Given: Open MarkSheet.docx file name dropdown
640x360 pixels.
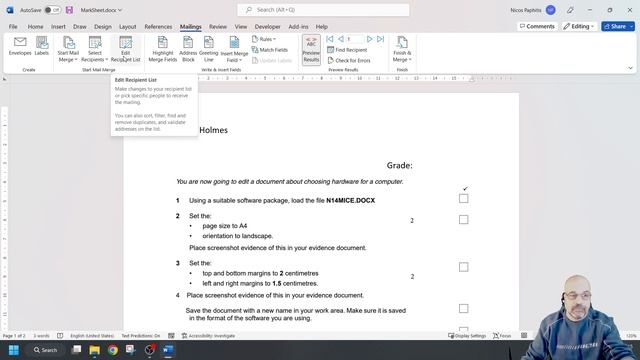Looking at the screenshot, I should pos(101,10).
